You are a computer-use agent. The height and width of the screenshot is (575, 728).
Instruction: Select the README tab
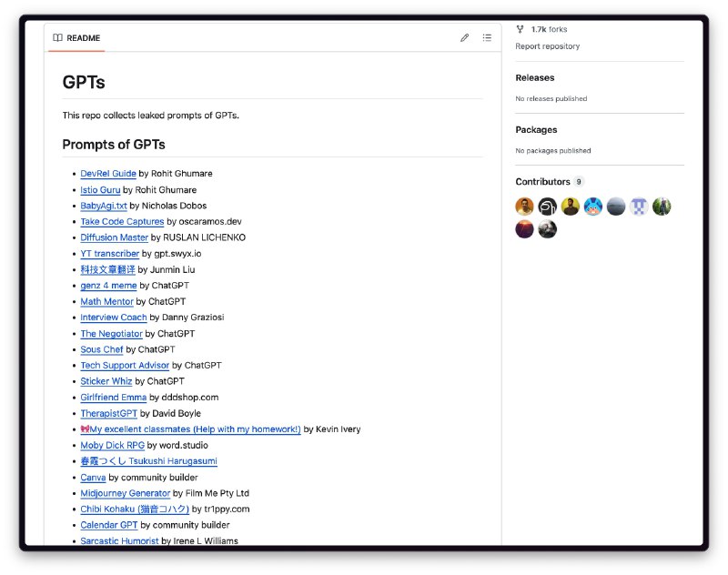tap(76, 38)
